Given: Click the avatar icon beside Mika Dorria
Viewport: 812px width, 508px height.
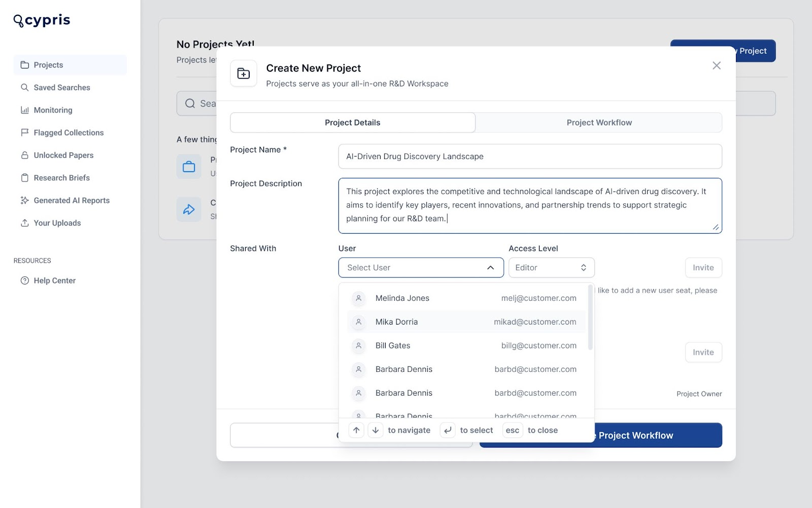Looking at the screenshot, I should 358,322.
